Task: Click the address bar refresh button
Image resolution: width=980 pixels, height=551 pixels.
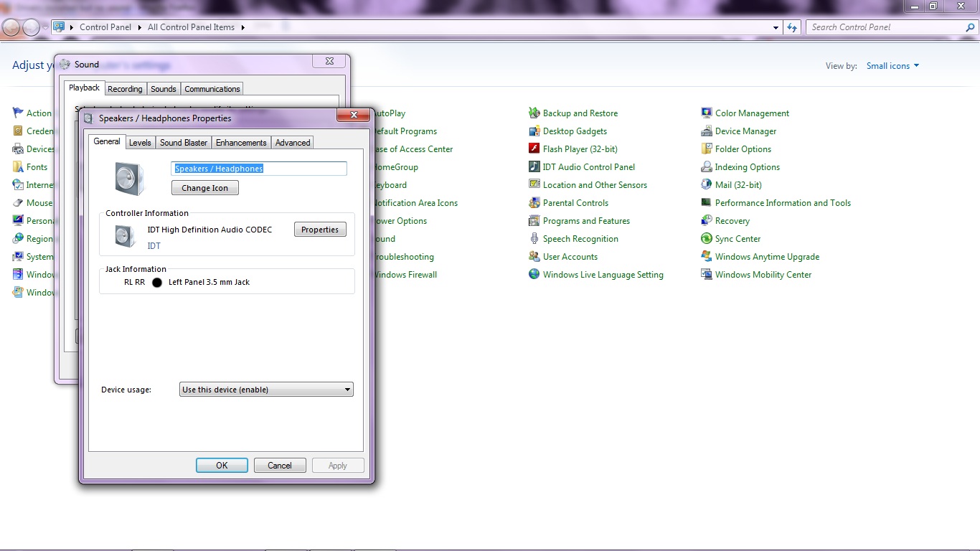Action: tap(792, 27)
